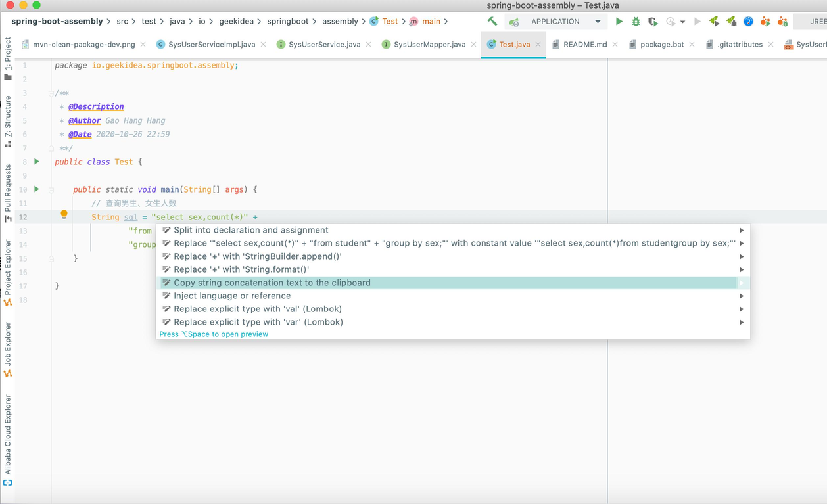Click the orange molecule debug icon
Viewport: 827px width, 504px height.
click(782, 22)
